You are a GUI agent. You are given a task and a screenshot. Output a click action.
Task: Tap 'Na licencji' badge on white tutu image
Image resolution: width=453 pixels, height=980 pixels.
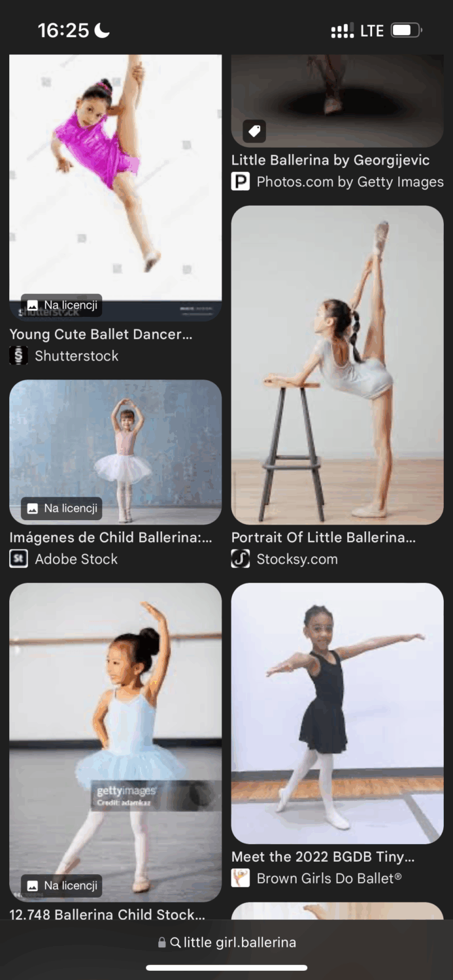[61, 508]
